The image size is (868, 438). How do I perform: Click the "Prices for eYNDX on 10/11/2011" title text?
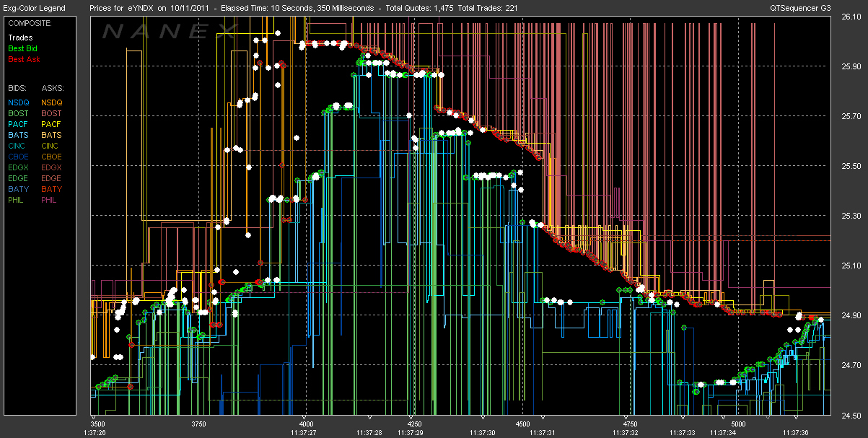point(150,9)
